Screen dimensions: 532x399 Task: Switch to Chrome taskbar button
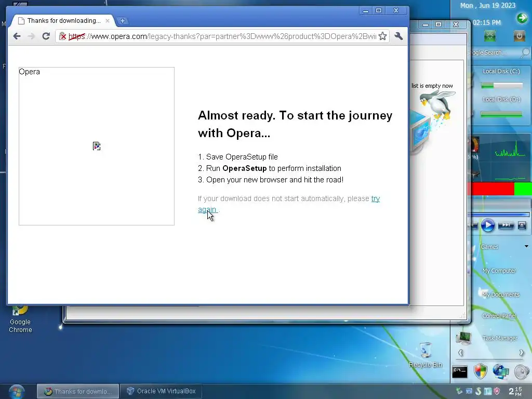[x=78, y=391]
